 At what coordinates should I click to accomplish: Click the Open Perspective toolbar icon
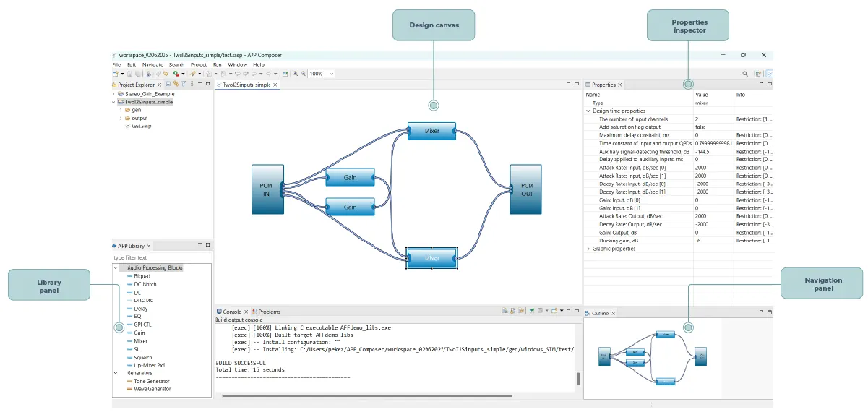coord(758,74)
